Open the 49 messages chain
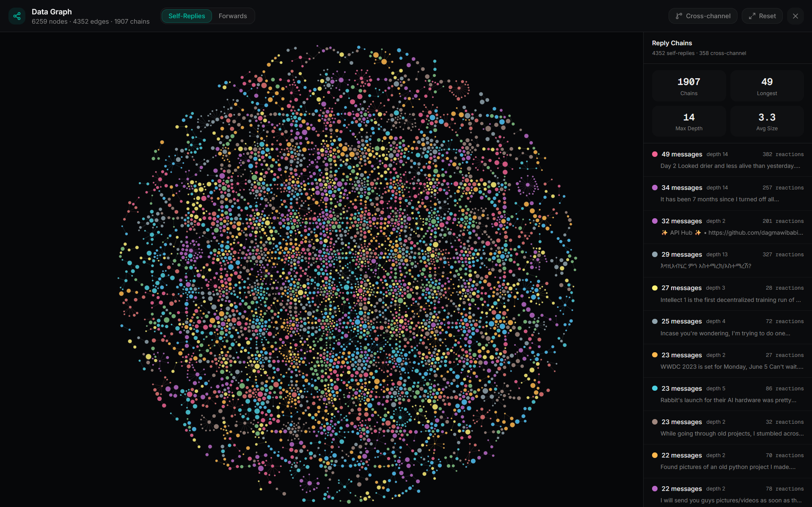Image resolution: width=812 pixels, height=507 pixels. point(727,160)
